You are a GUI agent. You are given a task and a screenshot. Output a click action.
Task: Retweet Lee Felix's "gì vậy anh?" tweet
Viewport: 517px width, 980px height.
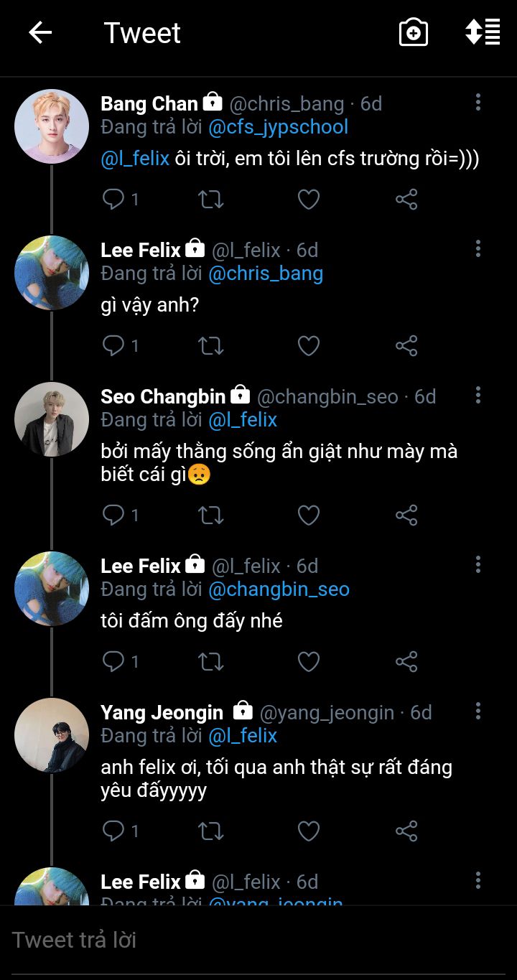tap(210, 345)
